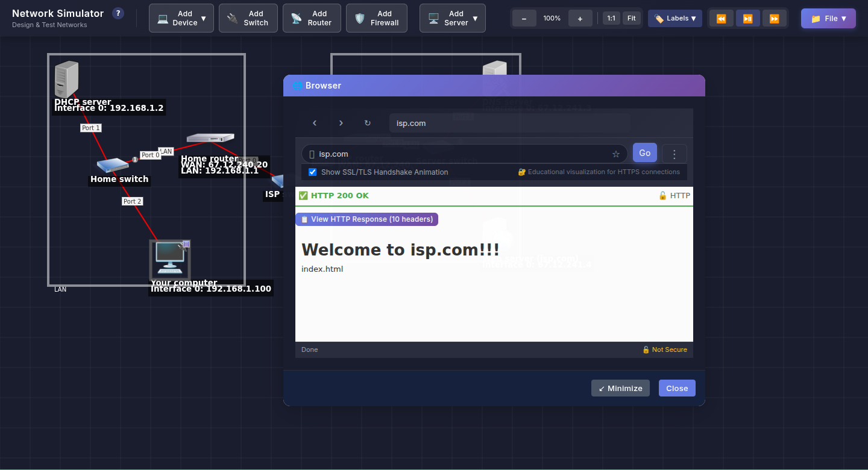Open the Labels dropdown
This screenshot has width=868, height=470.
pos(675,18)
